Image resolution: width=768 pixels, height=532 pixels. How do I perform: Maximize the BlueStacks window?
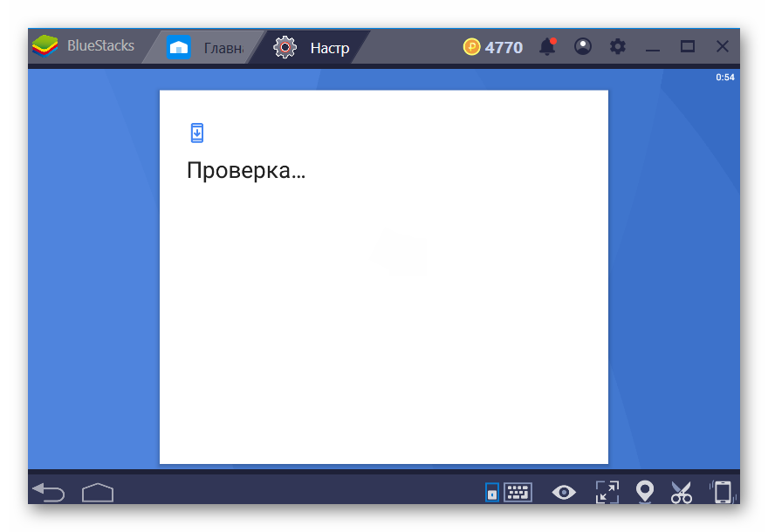(688, 47)
